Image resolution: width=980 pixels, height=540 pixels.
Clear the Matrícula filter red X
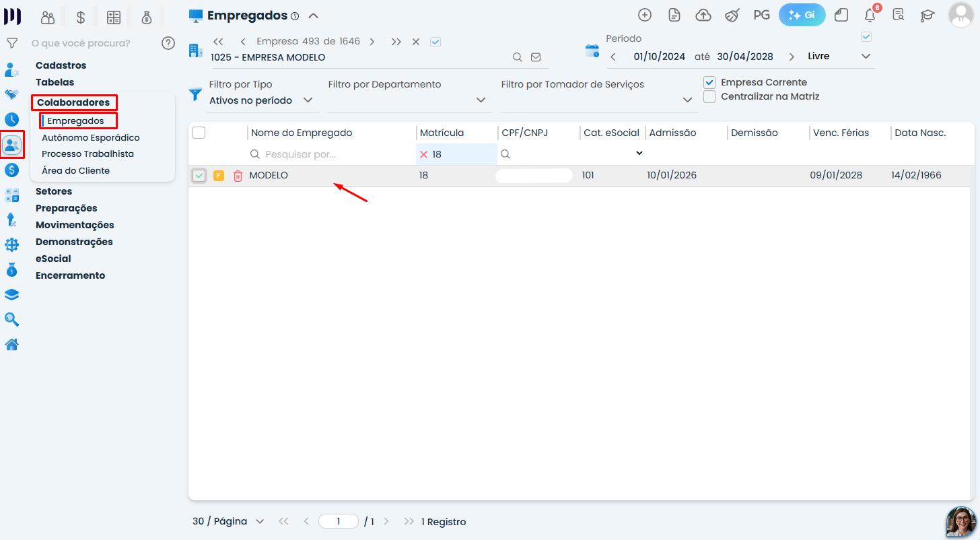pos(423,154)
